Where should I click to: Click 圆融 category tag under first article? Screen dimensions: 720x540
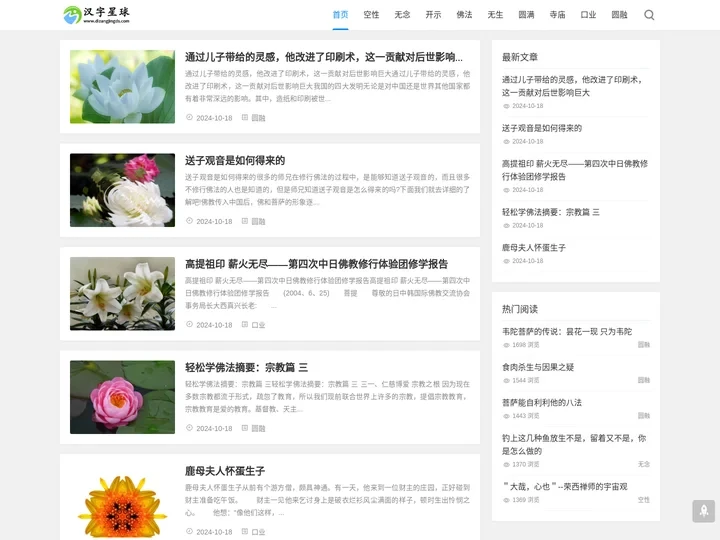point(258,118)
